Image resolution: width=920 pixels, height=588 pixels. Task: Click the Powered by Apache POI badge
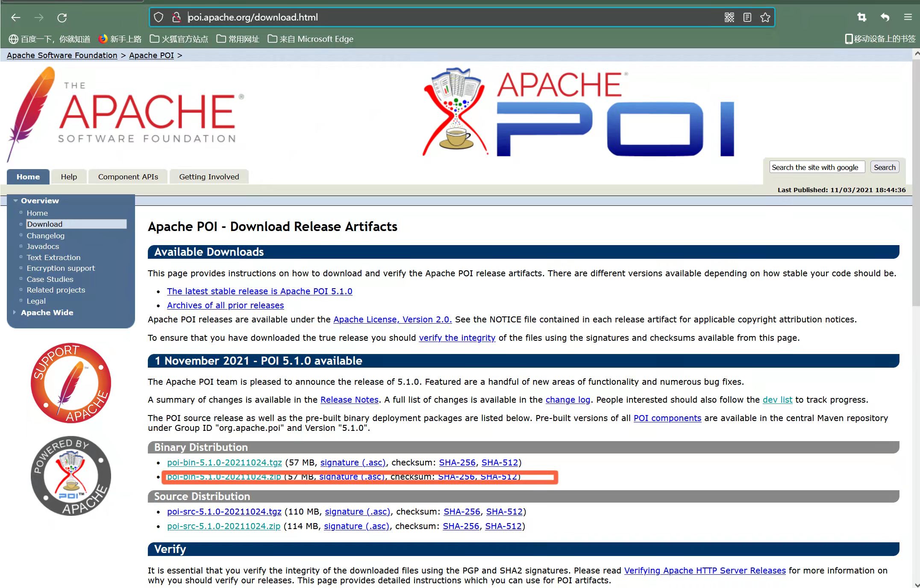pos(71,476)
